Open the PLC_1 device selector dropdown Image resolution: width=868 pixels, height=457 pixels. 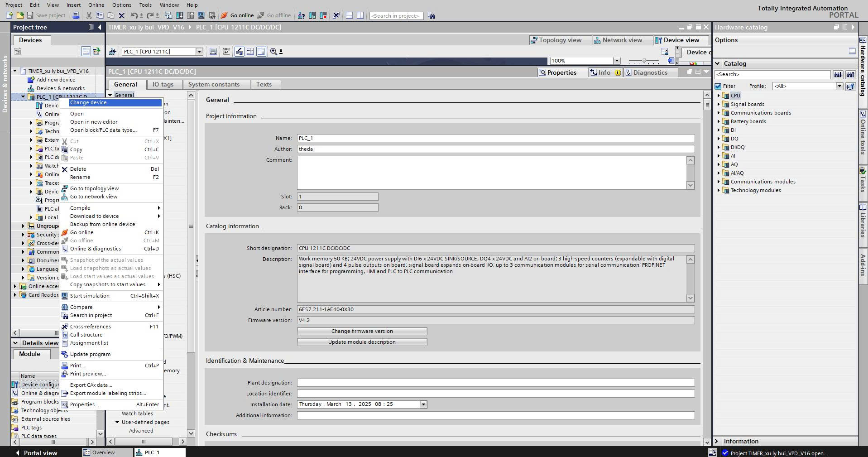click(x=199, y=52)
